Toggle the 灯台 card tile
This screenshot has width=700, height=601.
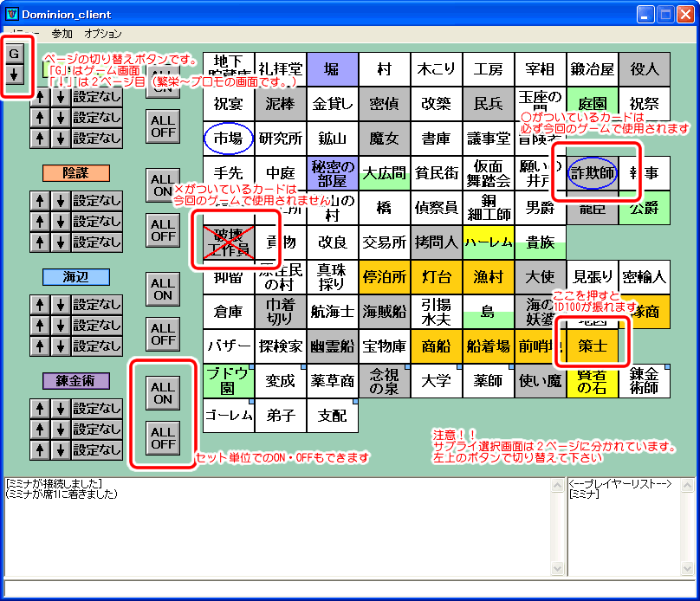tap(436, 277)
